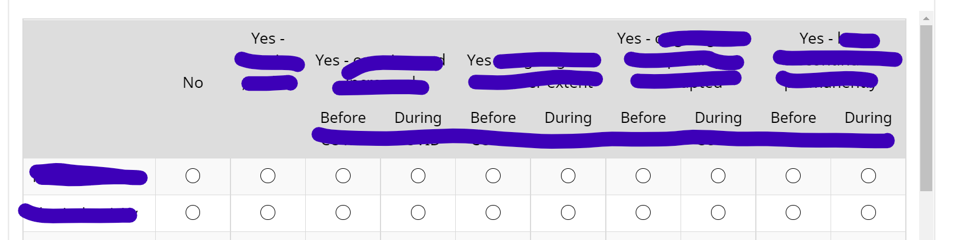Pick second row's radio under the first 'During'
Screen dimensions: 980x240
click(418, 212)
